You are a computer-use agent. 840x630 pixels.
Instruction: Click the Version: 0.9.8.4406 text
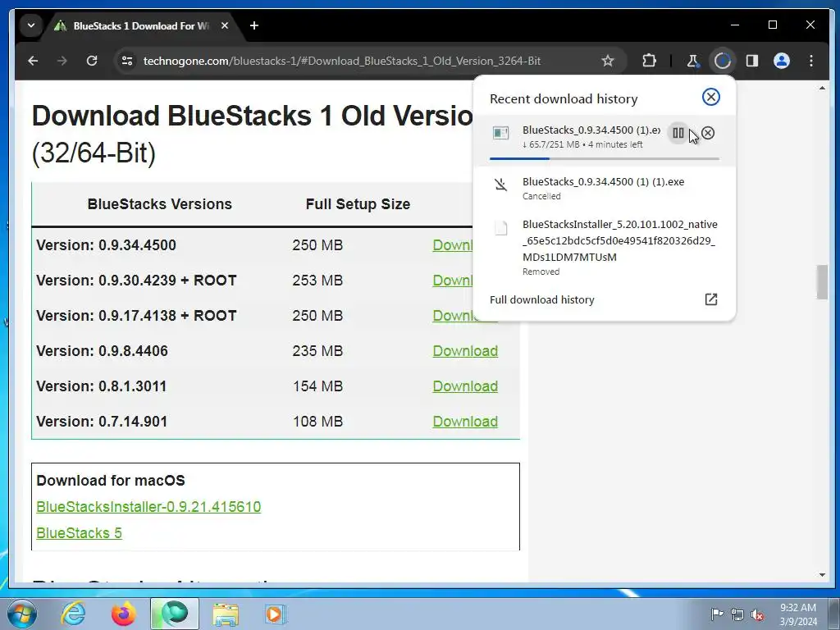(x=102, y=351)
